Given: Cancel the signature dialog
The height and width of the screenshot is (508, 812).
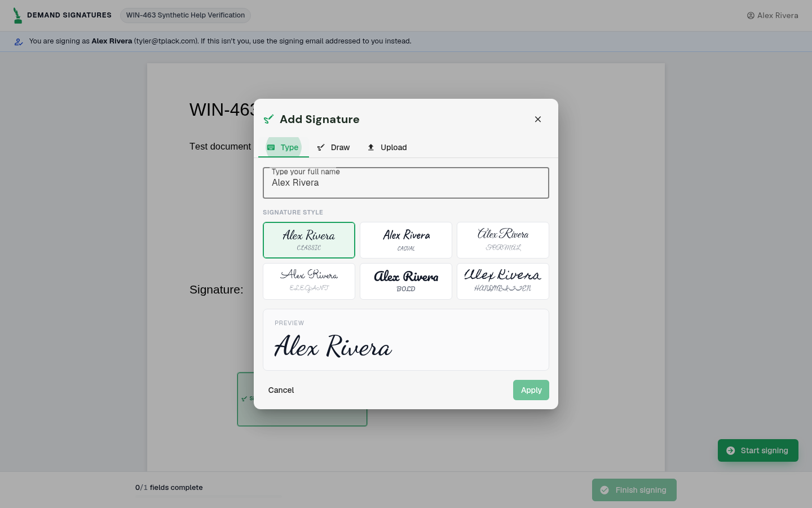Looking at the screenshot, I should click(281, 390).
